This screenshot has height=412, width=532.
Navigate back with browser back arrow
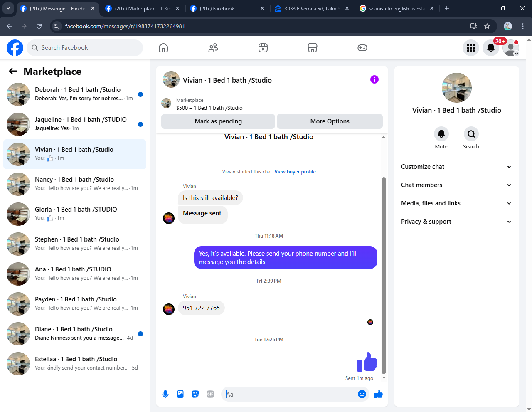(x=9, y=26)
